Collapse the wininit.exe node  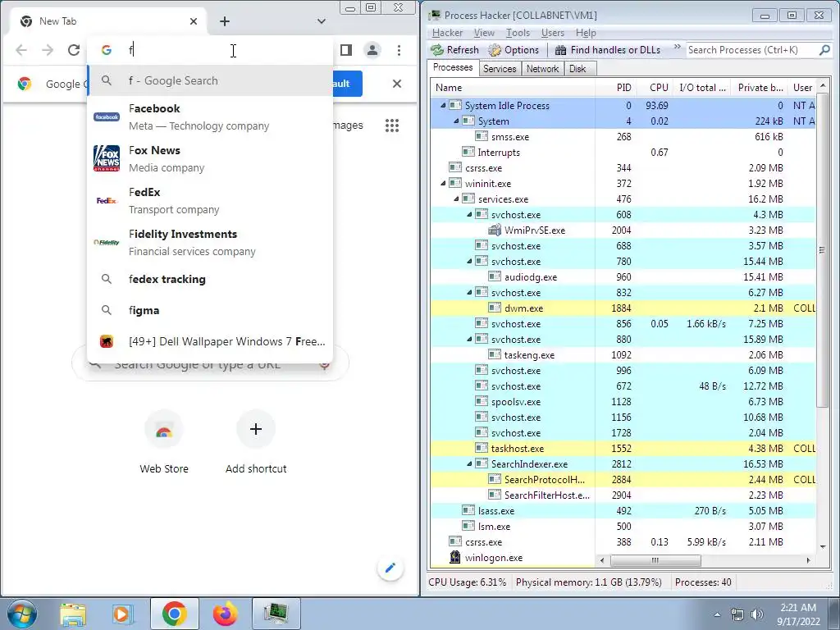point(443,183)
